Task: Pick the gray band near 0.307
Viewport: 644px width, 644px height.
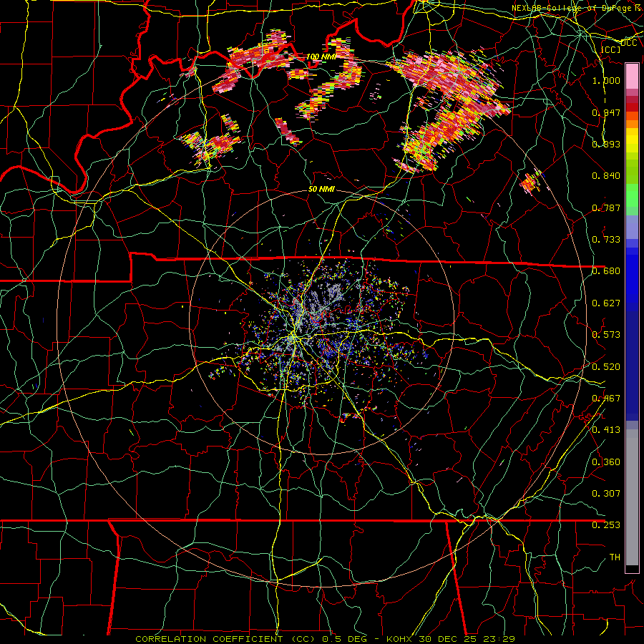Action: [632, 497]
